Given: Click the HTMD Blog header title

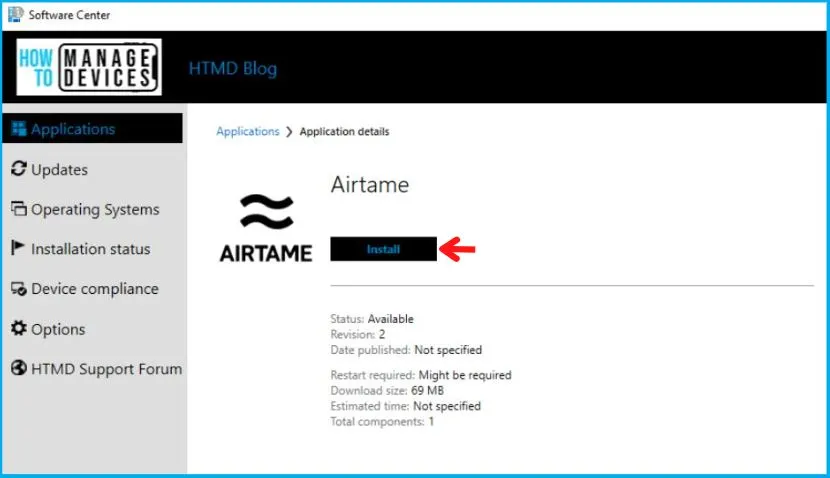Looking at the screenshot, I should pyautogui.click(x=233, y=68).
